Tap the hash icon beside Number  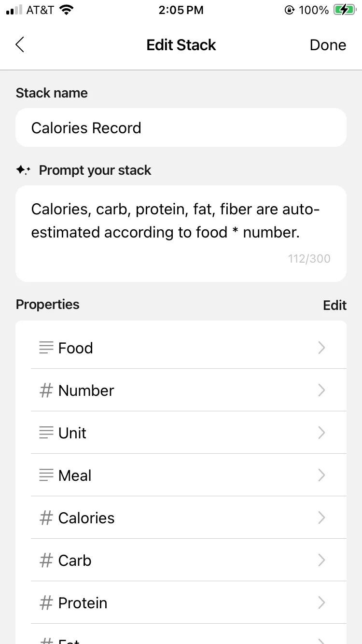tap(46, 390)
